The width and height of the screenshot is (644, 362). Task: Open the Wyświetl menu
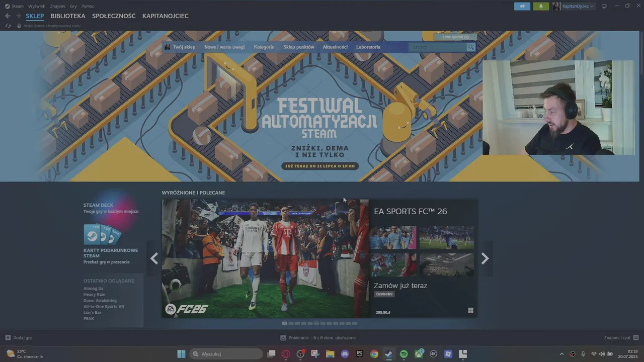[x=36, y=6]
